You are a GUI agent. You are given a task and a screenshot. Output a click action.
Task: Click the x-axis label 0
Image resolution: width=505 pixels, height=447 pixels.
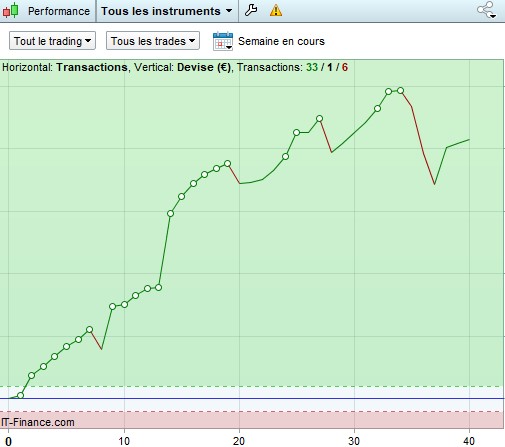(x=8, y=441)
